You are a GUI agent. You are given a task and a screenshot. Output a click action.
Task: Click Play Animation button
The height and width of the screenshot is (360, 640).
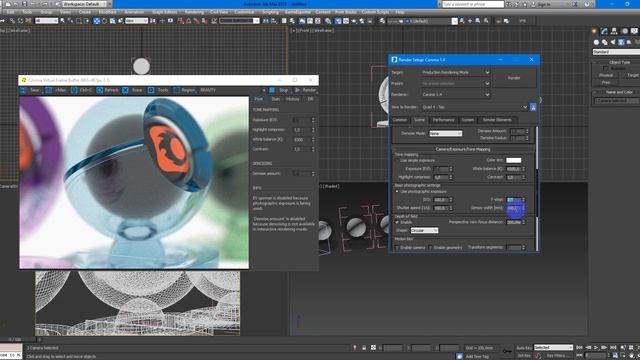tap(596, 348)
